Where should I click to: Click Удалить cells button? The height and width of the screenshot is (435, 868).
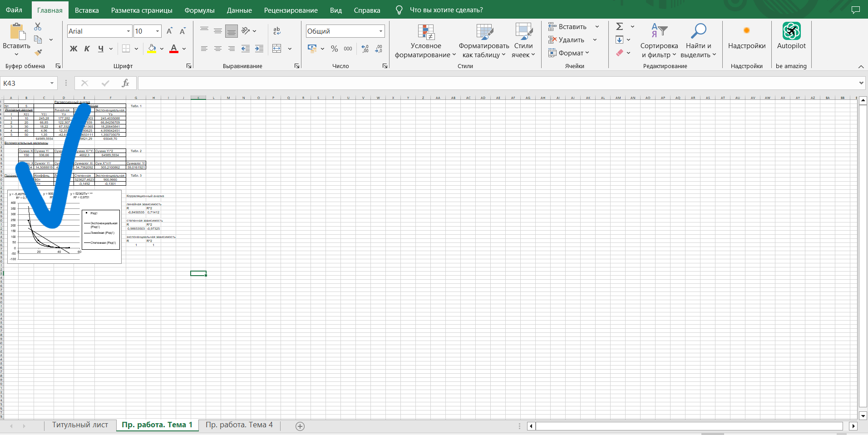tap(566, 40)
